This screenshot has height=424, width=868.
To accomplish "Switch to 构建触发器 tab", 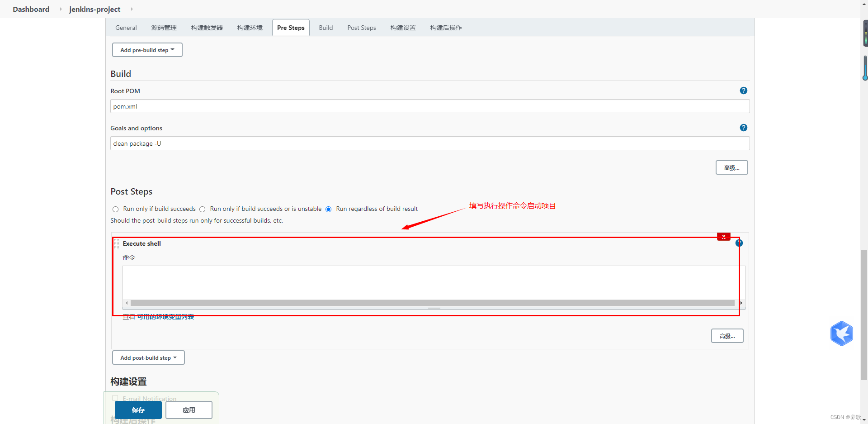I will [207, 28].
